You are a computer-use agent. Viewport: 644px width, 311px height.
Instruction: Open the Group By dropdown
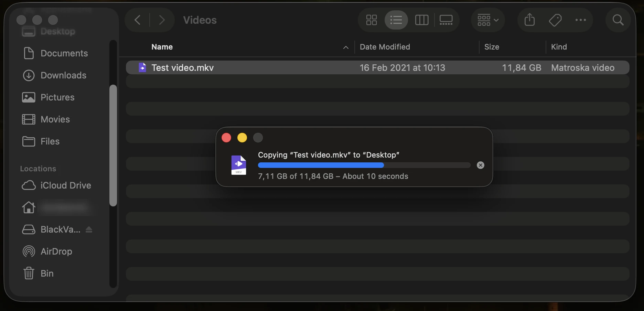488,20
